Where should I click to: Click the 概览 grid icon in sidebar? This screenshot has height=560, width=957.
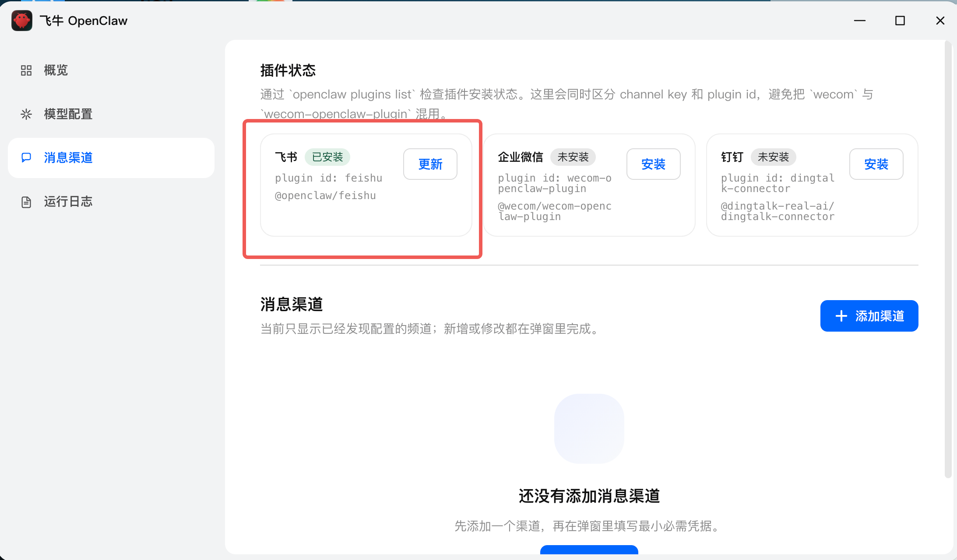point(26,70)
